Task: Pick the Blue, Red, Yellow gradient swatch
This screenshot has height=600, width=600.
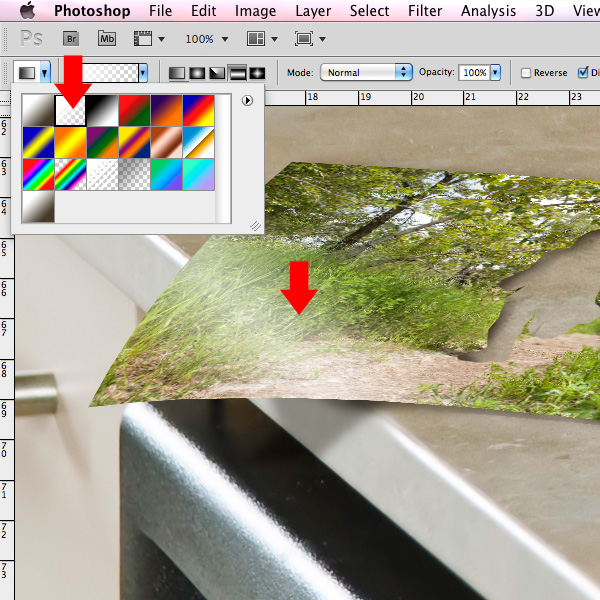Action: point(199,110)
